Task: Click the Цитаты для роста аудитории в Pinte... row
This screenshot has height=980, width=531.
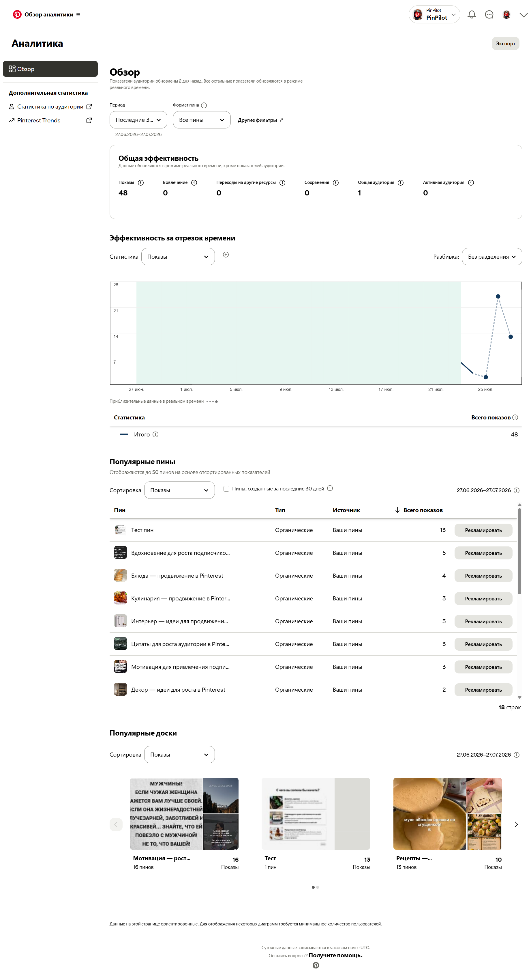Action: pyautogui.click(x=313, y=644)
